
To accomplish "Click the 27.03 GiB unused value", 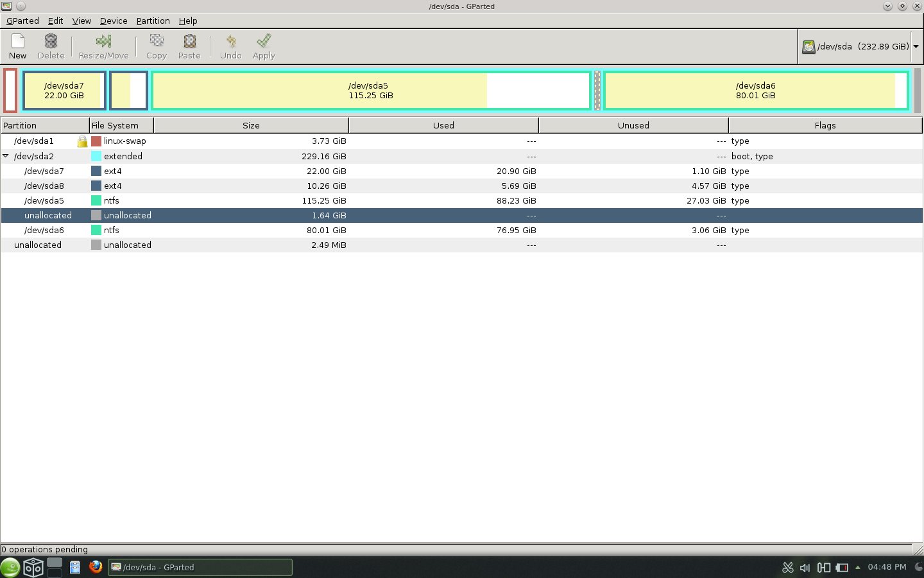I will (x=706, y=200).
